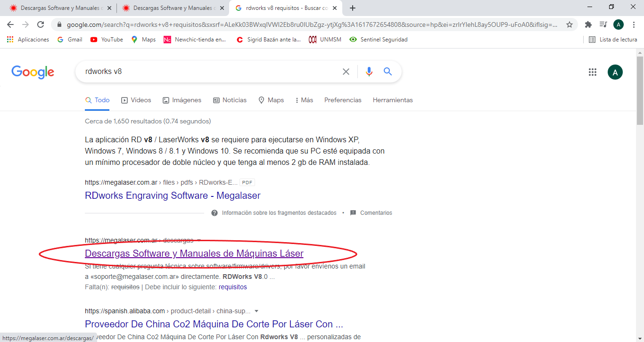Reload the current page

41,24
